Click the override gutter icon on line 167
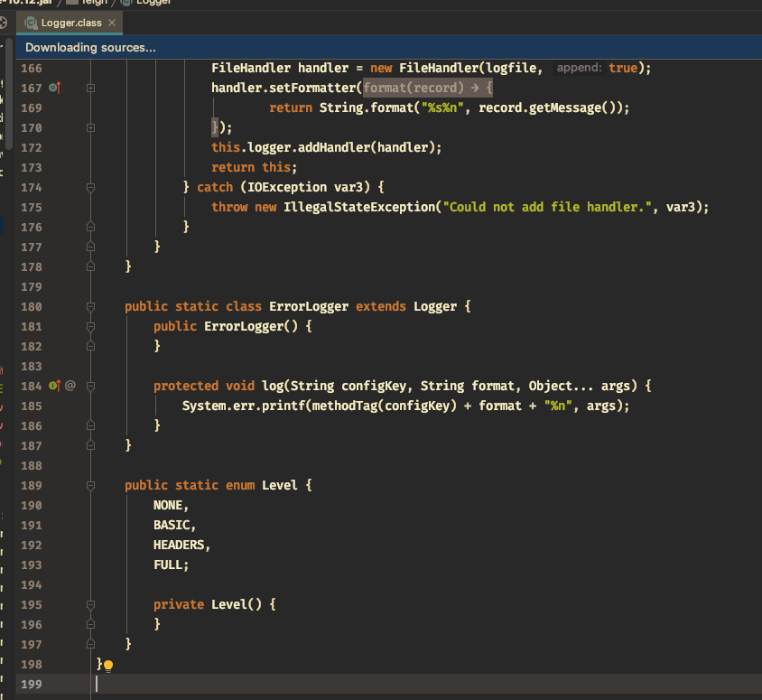 point(55,88)
